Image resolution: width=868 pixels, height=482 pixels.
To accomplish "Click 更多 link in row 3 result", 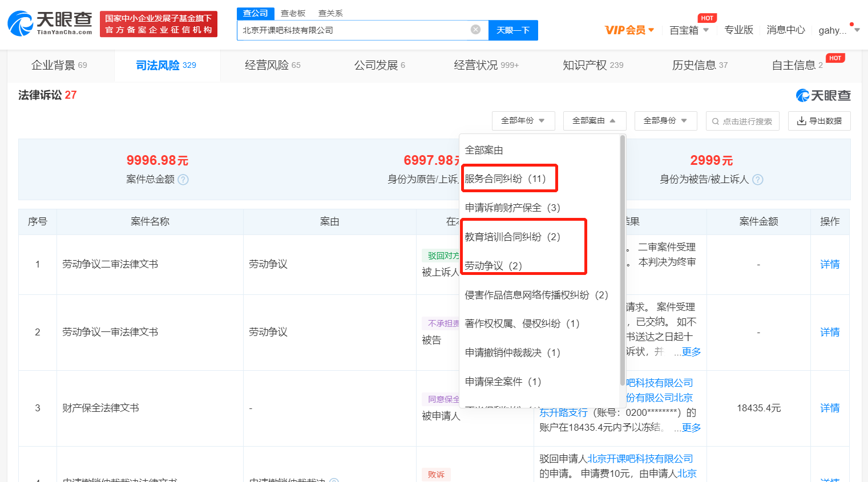I will point(691,427).
